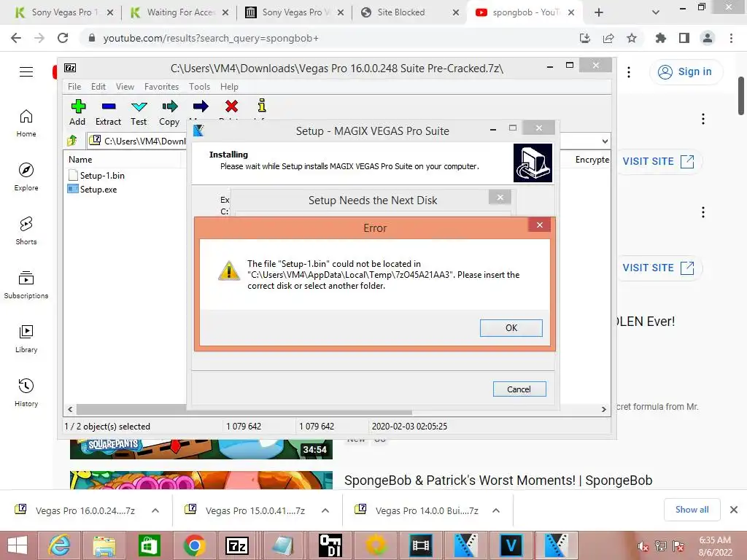This screenshot has height=560, width=747.
Task: Click Sign in on YouTube
Action: [x=686, y=72]
